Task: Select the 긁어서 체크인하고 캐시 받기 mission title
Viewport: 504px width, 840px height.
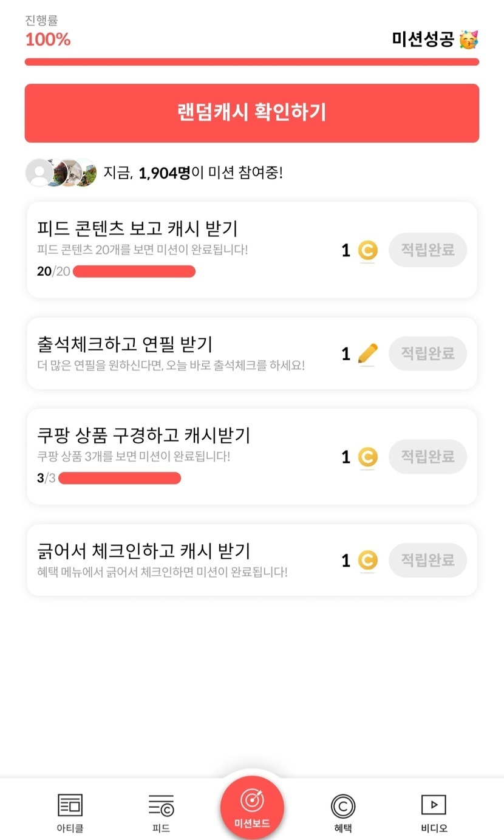Action: (144, 551)
